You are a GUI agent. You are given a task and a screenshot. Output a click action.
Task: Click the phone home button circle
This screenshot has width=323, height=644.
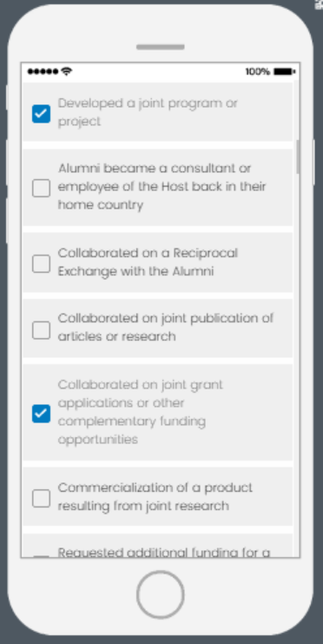160,594
